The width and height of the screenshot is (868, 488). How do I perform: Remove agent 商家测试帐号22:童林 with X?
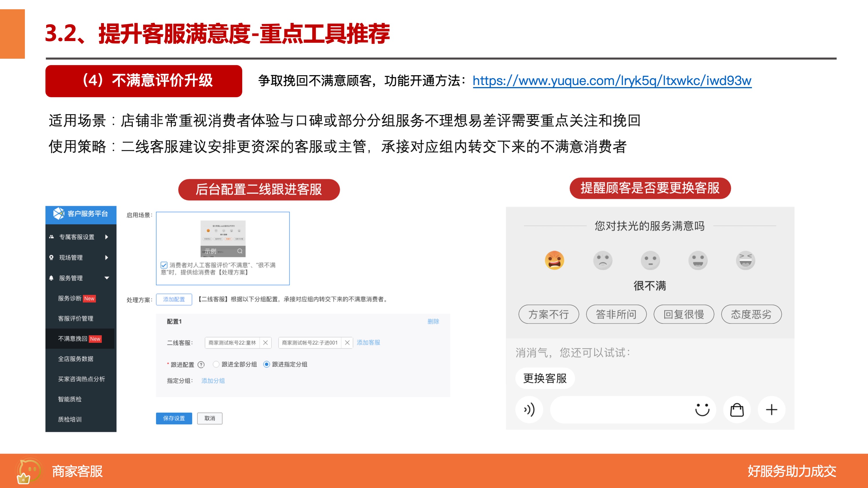click(265, 342)
